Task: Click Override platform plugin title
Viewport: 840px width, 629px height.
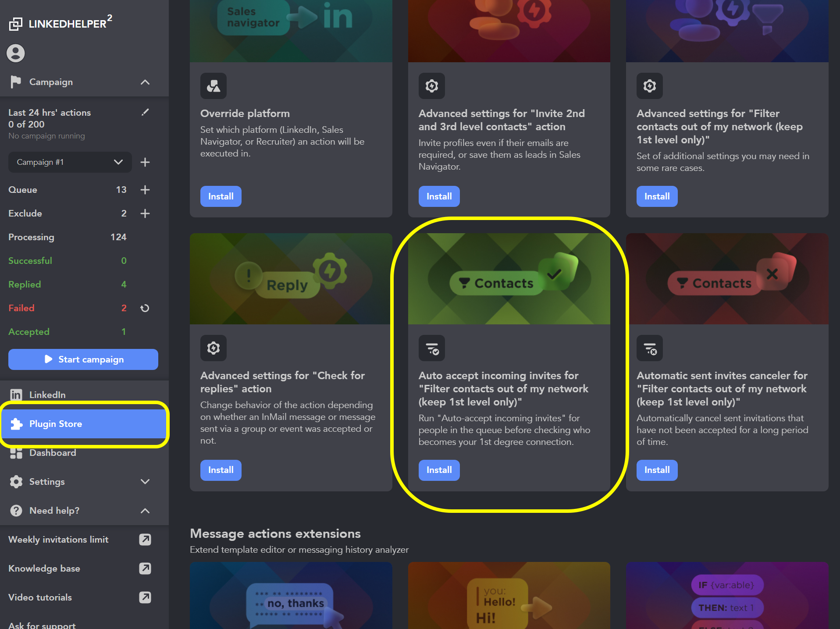Action: pos(245,114)
